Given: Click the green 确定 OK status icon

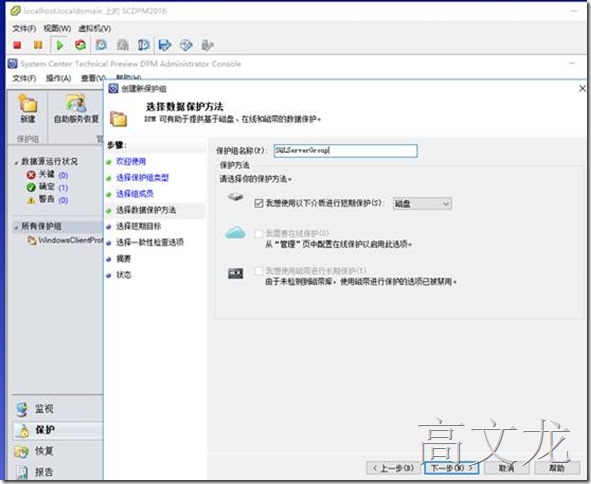Looking at the screenshot, I should point(31,187).
